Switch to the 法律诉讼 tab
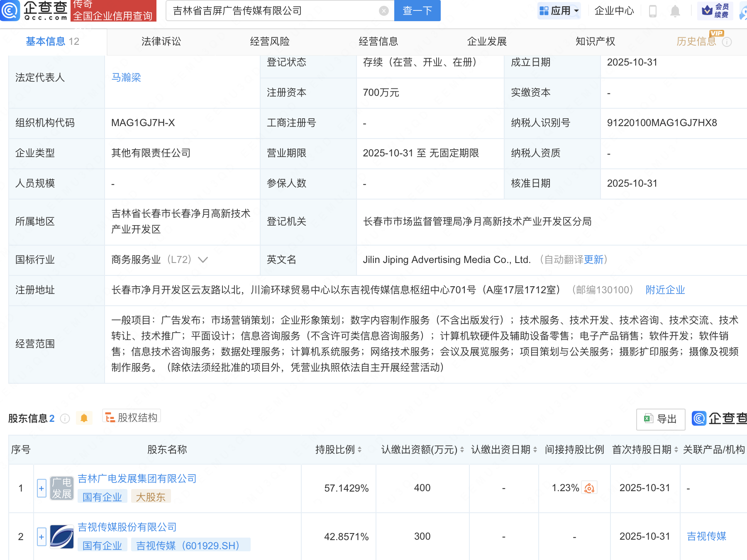The width and height of the screenshot is (747, 560). pos(161,41)
